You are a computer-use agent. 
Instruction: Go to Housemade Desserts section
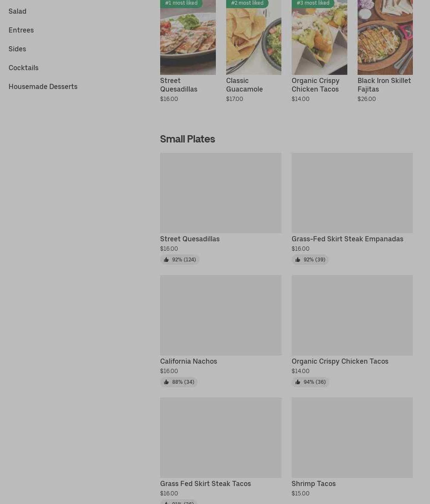tap(43, 86)
